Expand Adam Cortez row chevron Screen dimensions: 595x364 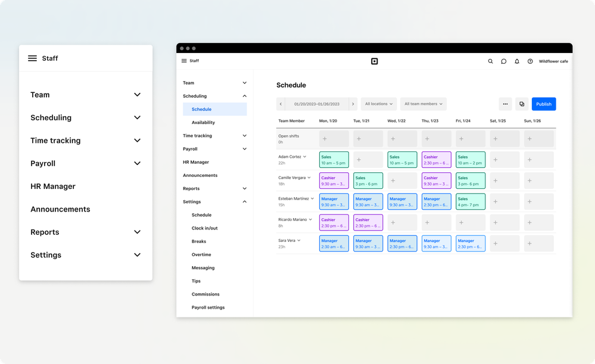coord(305,157)
